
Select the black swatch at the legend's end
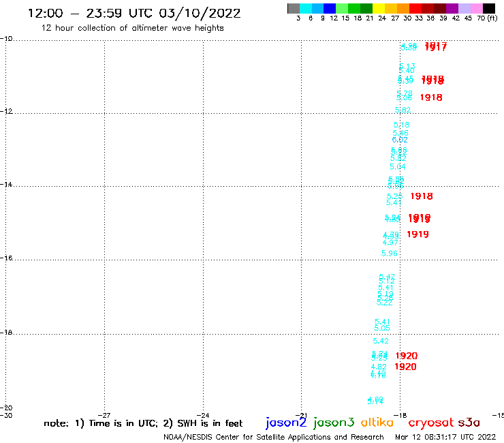(488, 8)
